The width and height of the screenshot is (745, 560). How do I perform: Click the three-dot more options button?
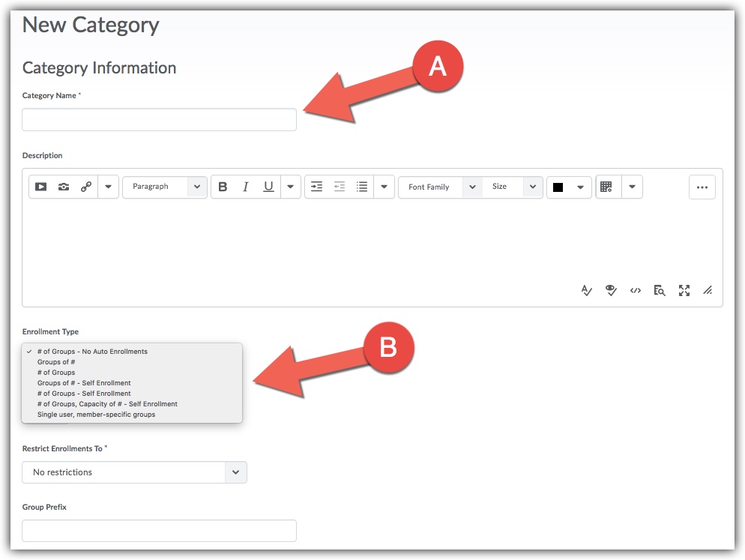point(702,187)
